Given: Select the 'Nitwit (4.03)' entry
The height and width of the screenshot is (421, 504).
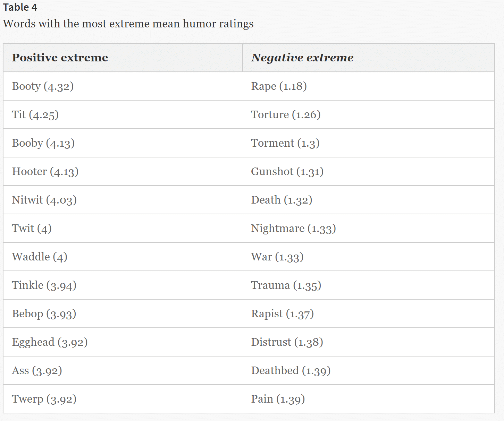Looking at the screenshot, I should (x=44, y=200).
